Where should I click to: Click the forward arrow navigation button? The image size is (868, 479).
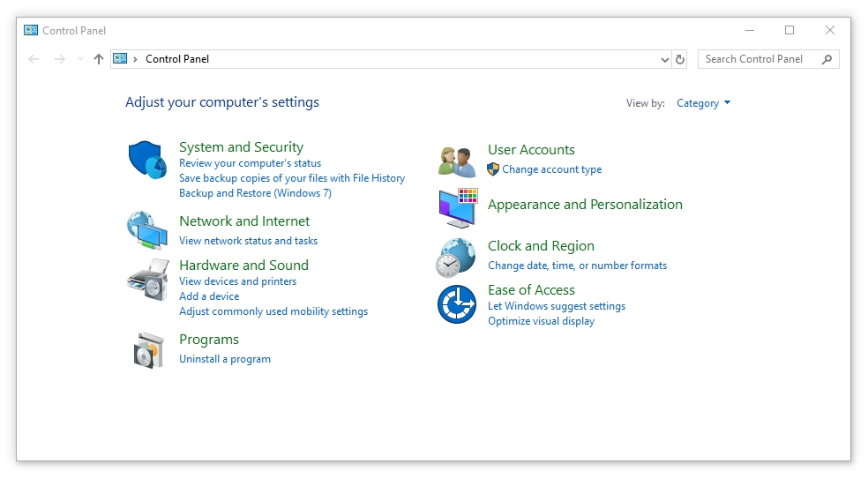tap(59, 59)
